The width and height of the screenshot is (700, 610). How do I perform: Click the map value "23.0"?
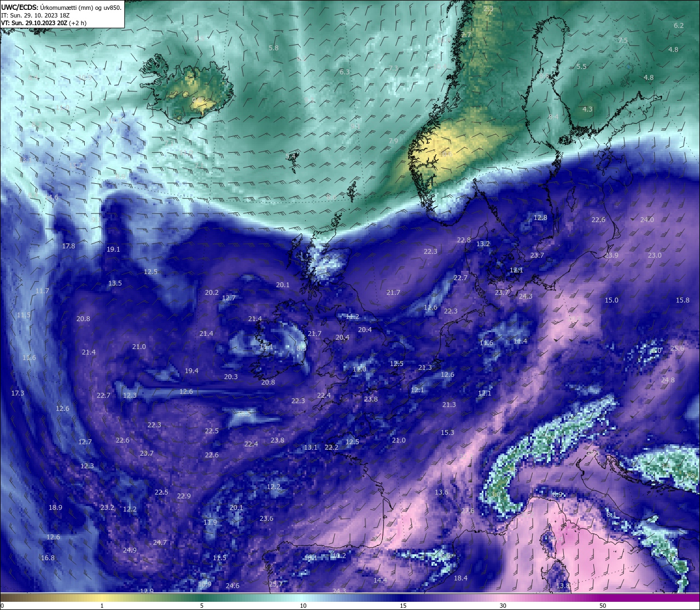(655, 255)
